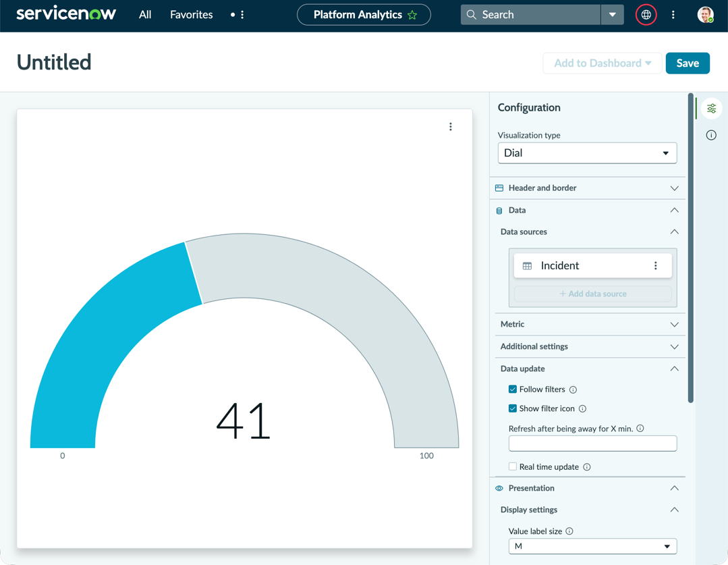Open the search scope dropdown arrow
Viewport: 728px width, 565px height.
click(613, 15)
